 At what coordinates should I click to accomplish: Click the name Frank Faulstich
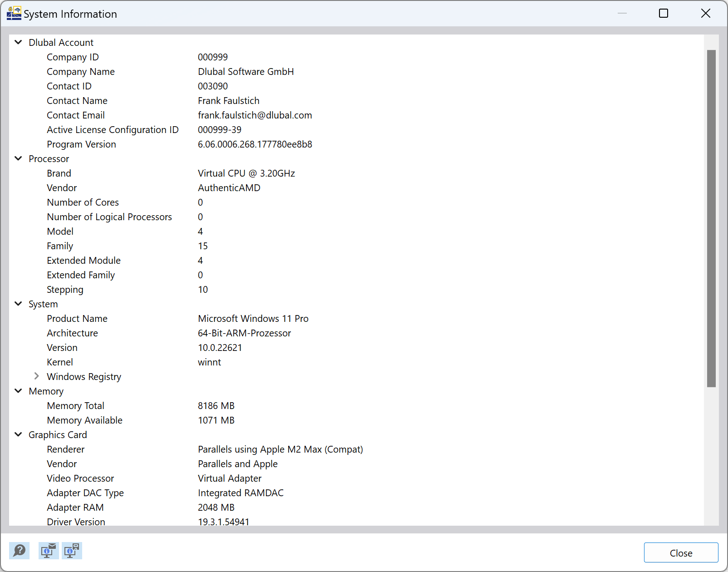tap(229, 100)
